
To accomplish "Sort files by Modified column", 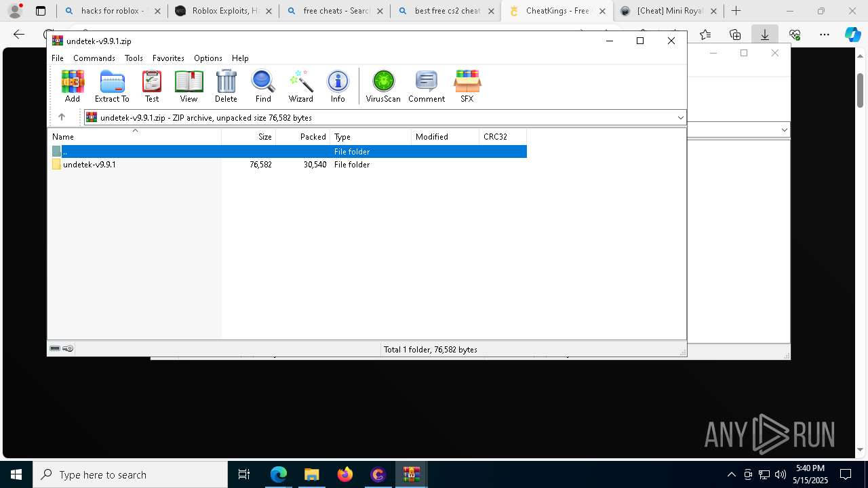I will [446, 136].
